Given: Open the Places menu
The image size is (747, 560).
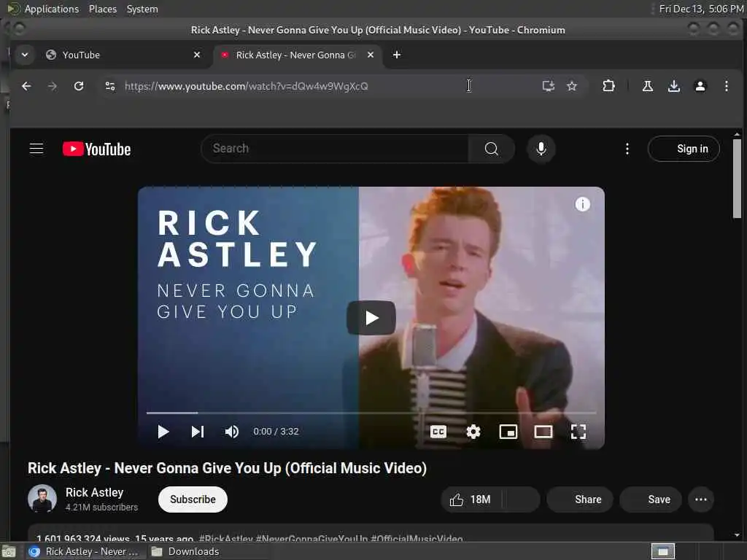Looking at the screenshot, I should 102,9.
